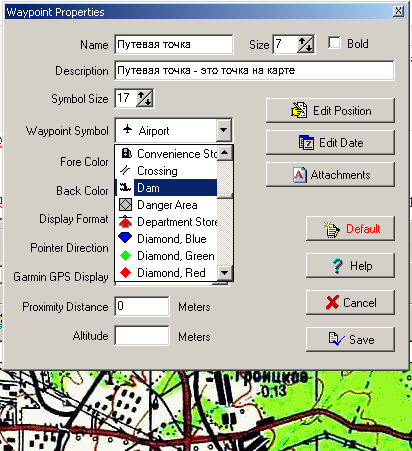Click the red X Cancel icon
Image resolution: width=412 pixels, height=451 pixels.
332,302
